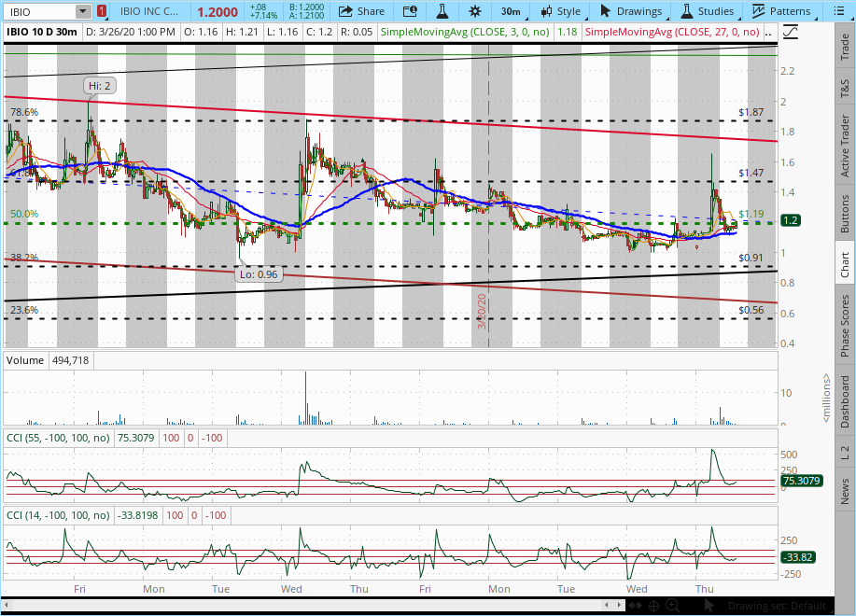856x616 pixels.
Task: Click the Share button
Action: click(361, 11)
